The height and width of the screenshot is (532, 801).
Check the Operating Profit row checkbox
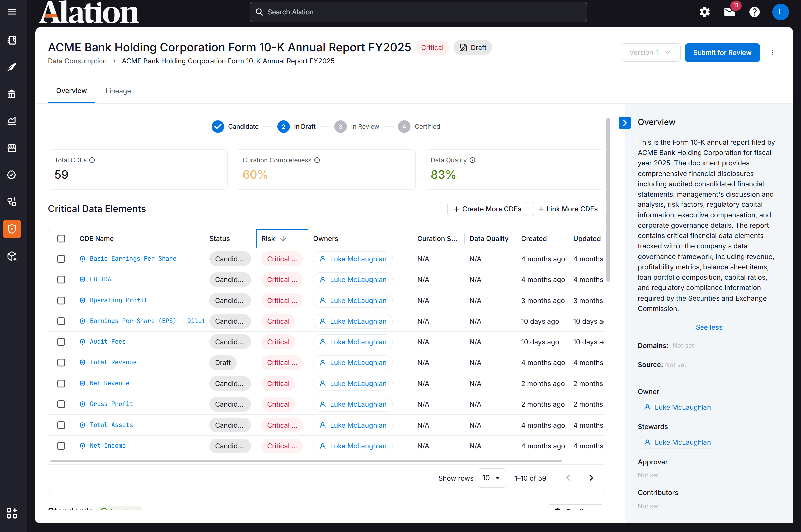pyautogui.click(x=61, y=301)
